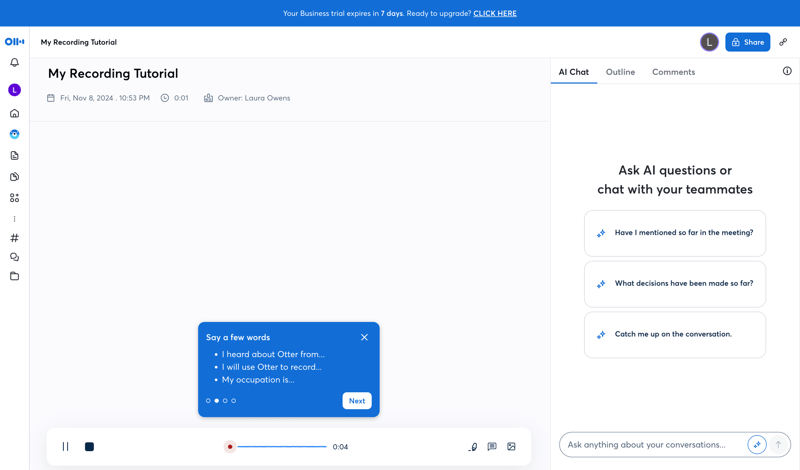Screen dimensions: 800x470
Task: Click Next in the tutorial tooltip
Action: click(357, 401)
